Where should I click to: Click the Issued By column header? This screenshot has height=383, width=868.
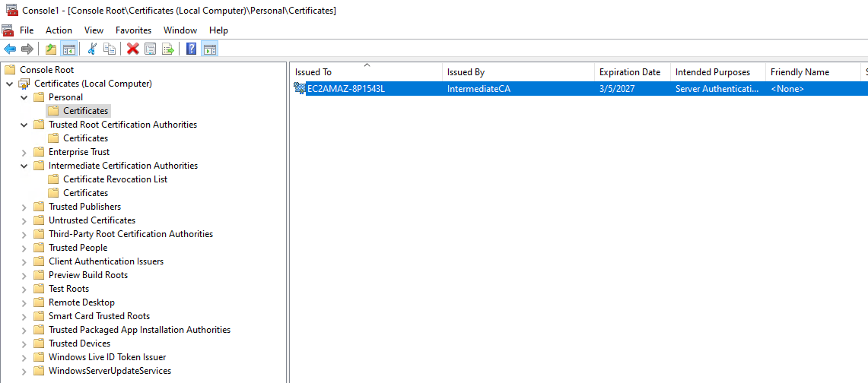[466, 72]
